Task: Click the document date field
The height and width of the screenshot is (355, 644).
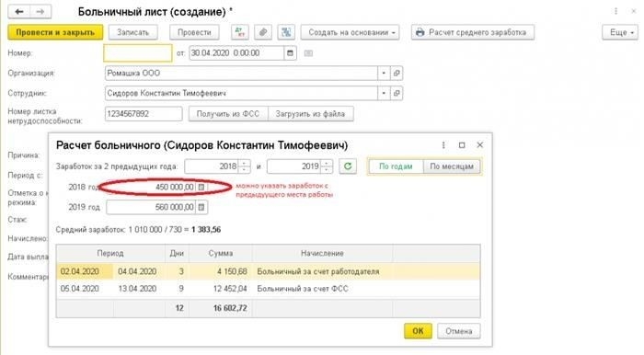Action: point(236,53)
